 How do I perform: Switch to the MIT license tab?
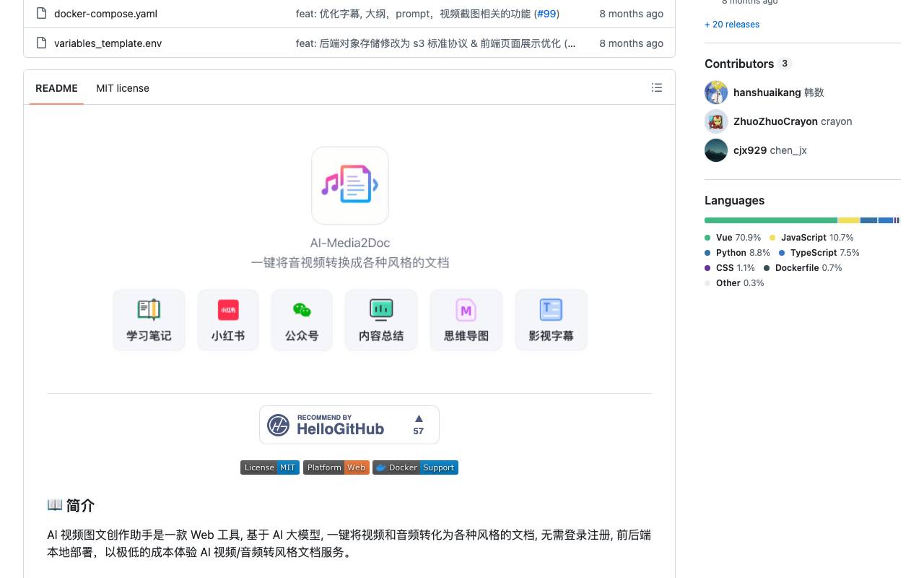tap(123, 88)
